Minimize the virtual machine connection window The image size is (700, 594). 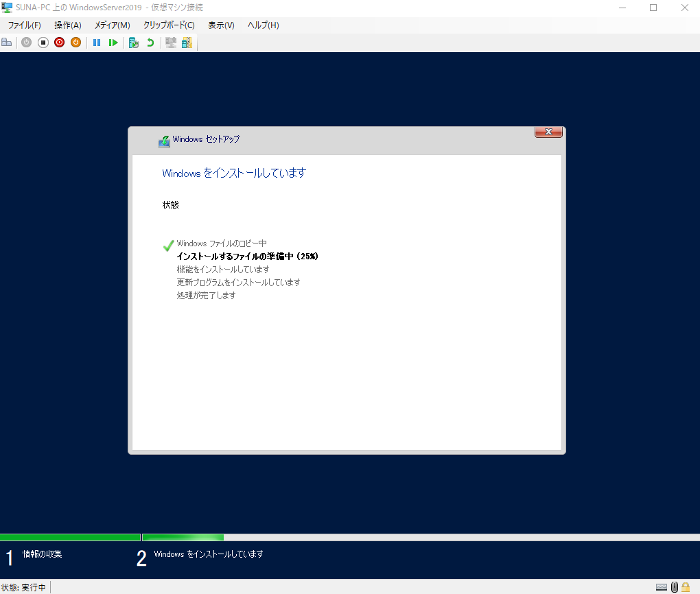tap(622, 8)
